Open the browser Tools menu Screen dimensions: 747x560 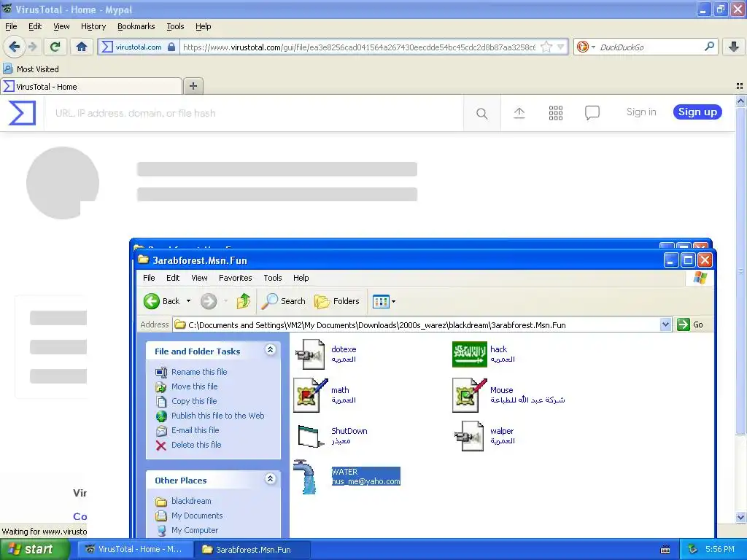point(175,26)
